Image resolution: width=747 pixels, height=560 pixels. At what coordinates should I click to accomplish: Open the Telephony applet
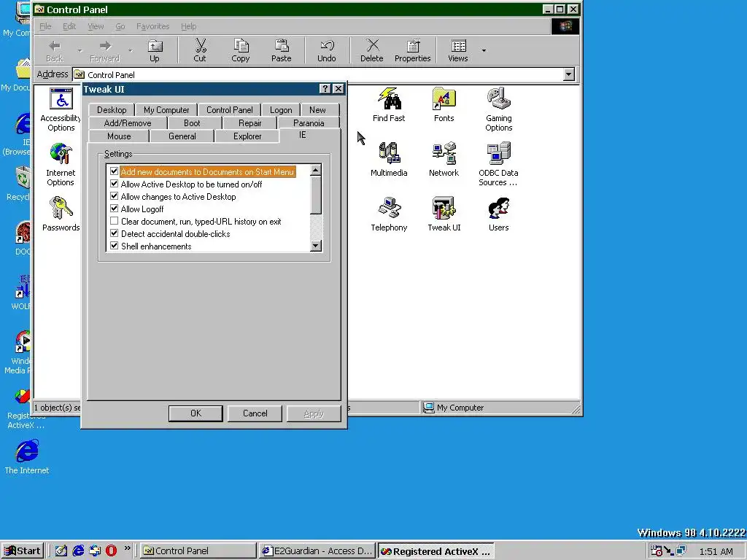coord(389,214)
